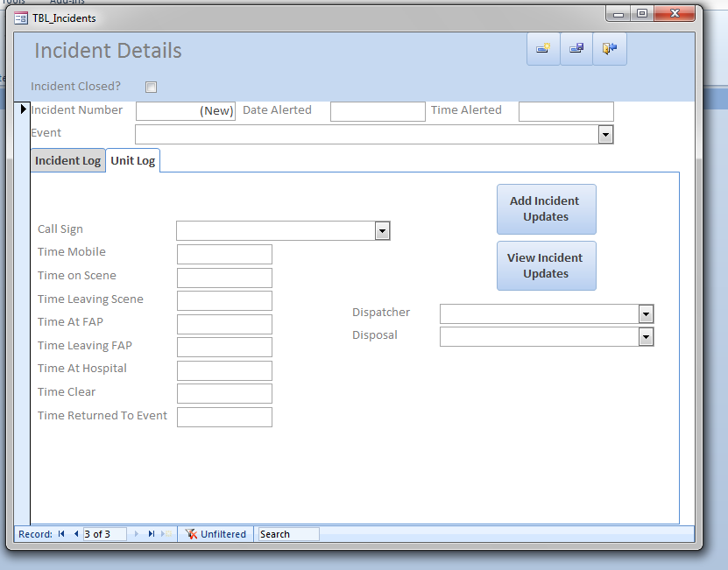Open the Event dropdown

point(605,135)
